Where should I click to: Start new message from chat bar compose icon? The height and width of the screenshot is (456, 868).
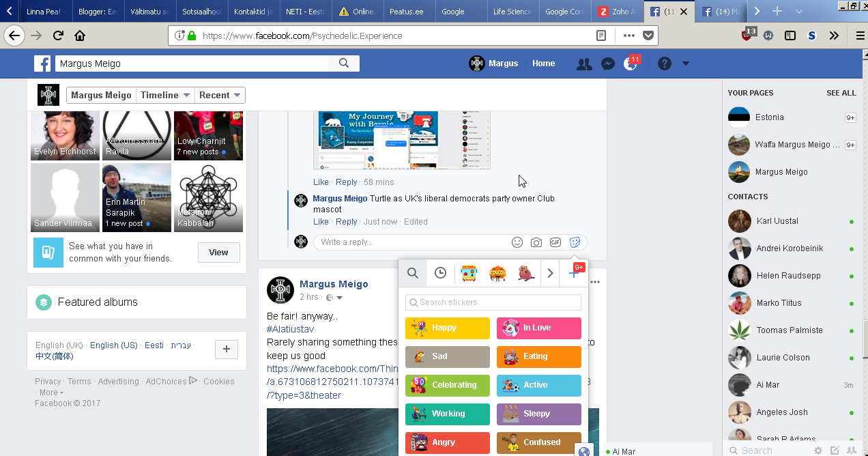point(834,451)
